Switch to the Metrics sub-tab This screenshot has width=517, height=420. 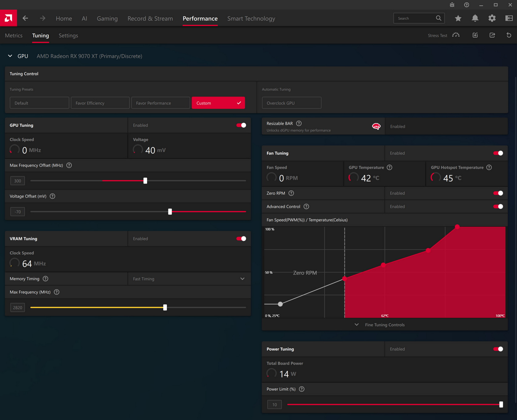pyautogui.click(x=14, y=35)
